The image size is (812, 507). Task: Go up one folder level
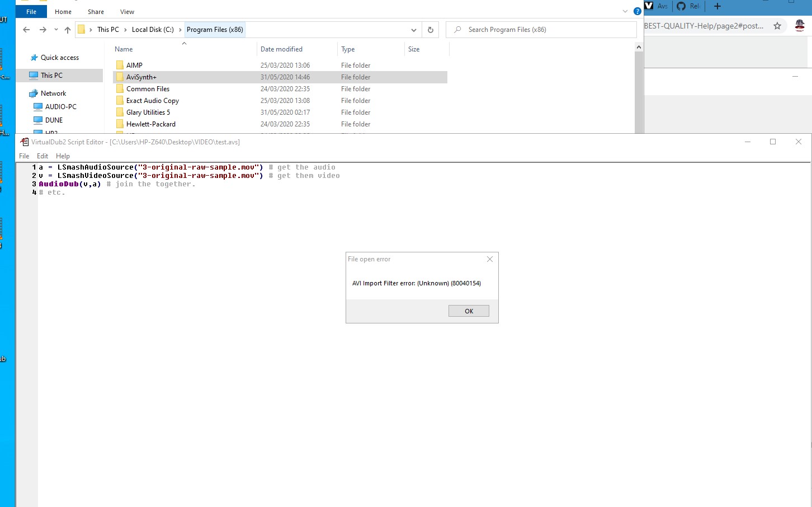[x=68, y=30]
